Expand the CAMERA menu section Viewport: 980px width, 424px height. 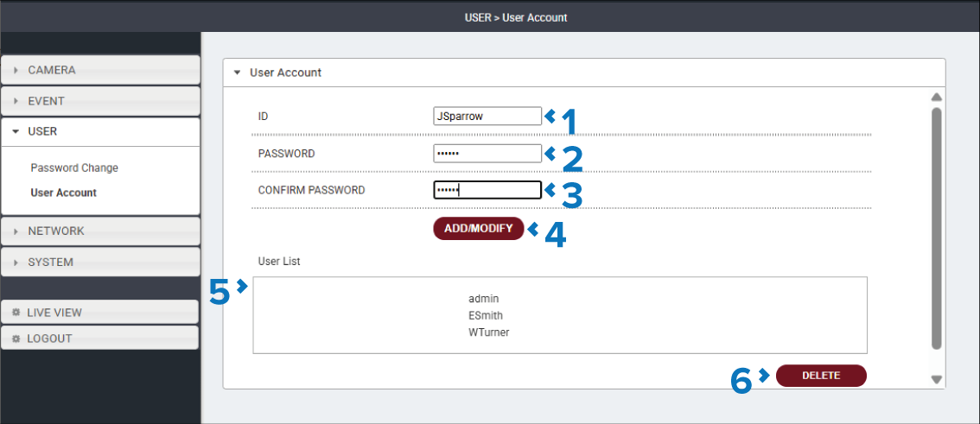100,70
